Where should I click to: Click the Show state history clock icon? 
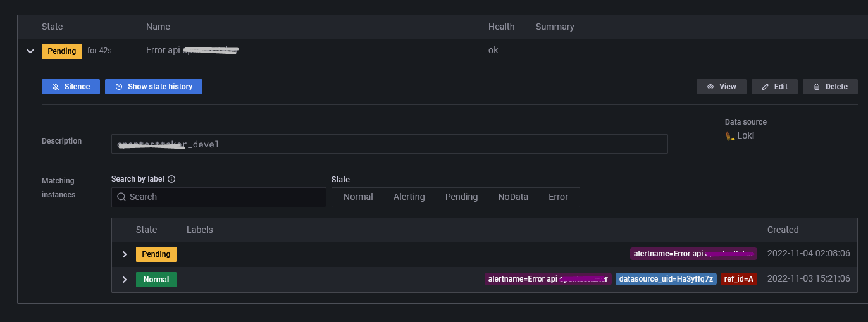pyautogui.click(x=119, y=87)
